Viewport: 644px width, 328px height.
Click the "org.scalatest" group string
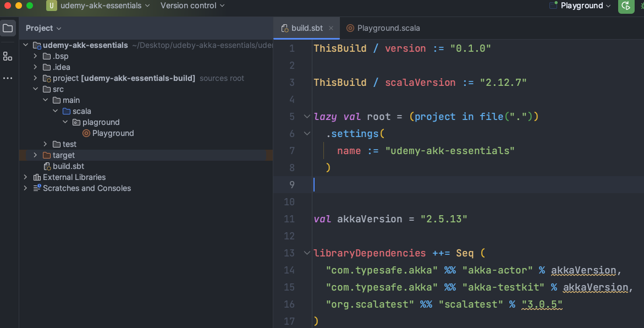coord(370,304)
